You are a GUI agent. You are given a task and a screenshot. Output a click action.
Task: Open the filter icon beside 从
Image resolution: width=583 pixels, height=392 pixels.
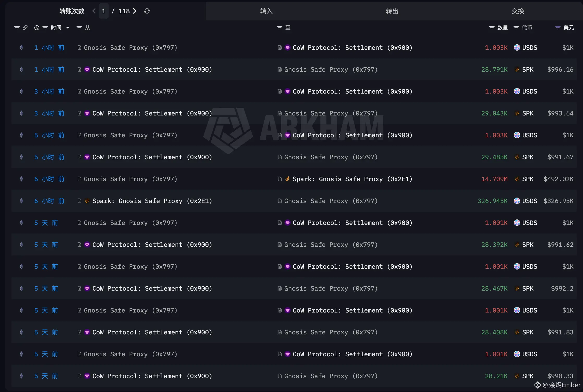79,28
